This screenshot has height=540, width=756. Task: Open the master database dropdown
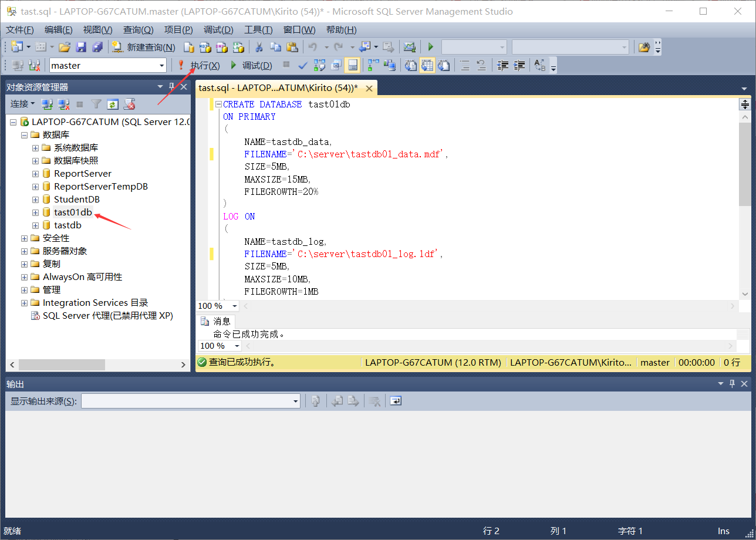coord(162,65)
